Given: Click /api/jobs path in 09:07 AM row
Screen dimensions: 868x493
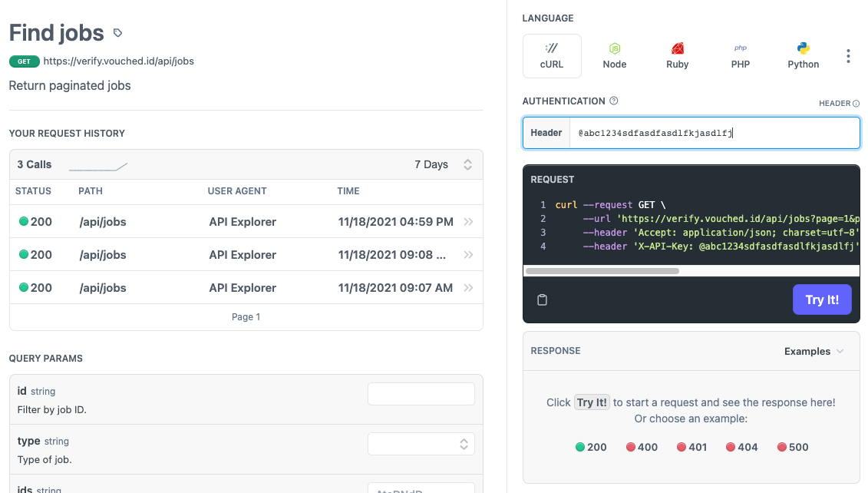Looking at the screenshot, I should (102, 288).
